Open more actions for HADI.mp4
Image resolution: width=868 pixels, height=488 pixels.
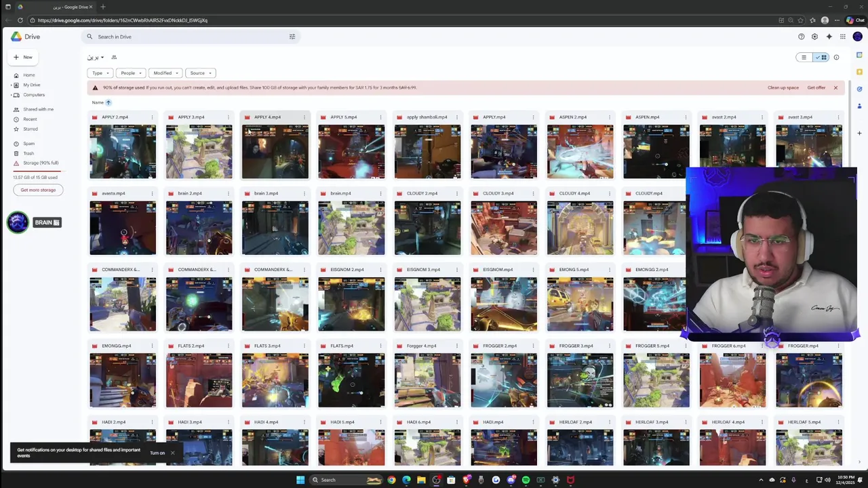tap(533, 422)
